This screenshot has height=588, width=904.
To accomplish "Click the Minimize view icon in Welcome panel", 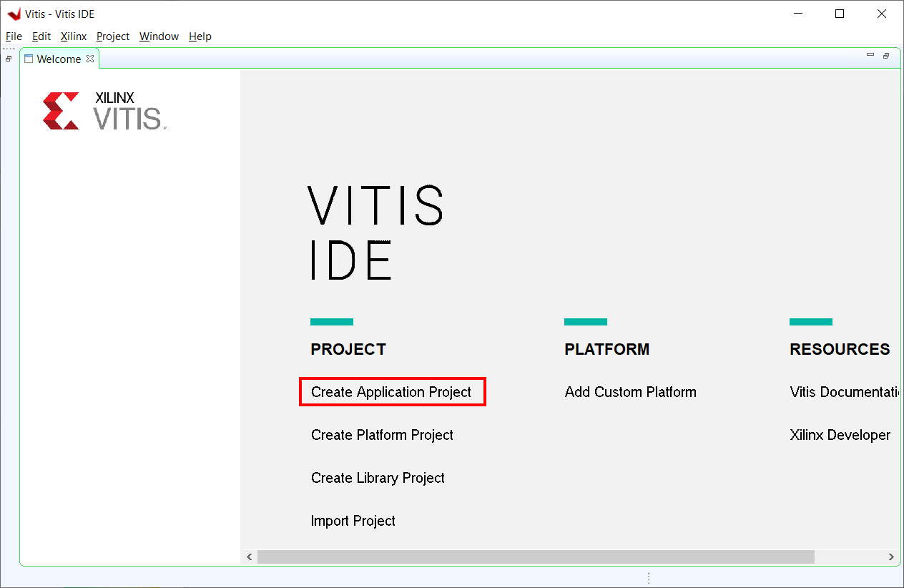I will coord(870,55).
